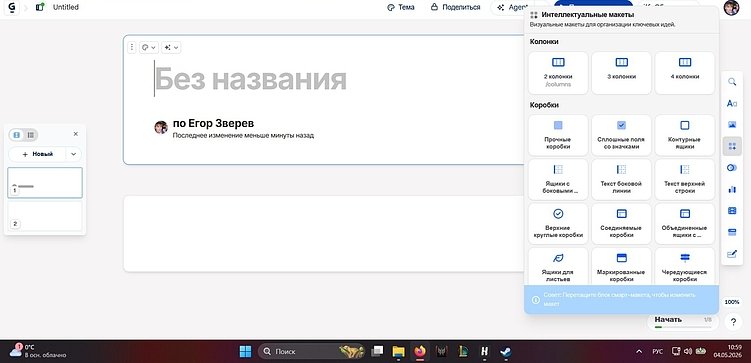Open the Тема theme menu
This screenshot has width=751, height=363.
coord(400,7)
